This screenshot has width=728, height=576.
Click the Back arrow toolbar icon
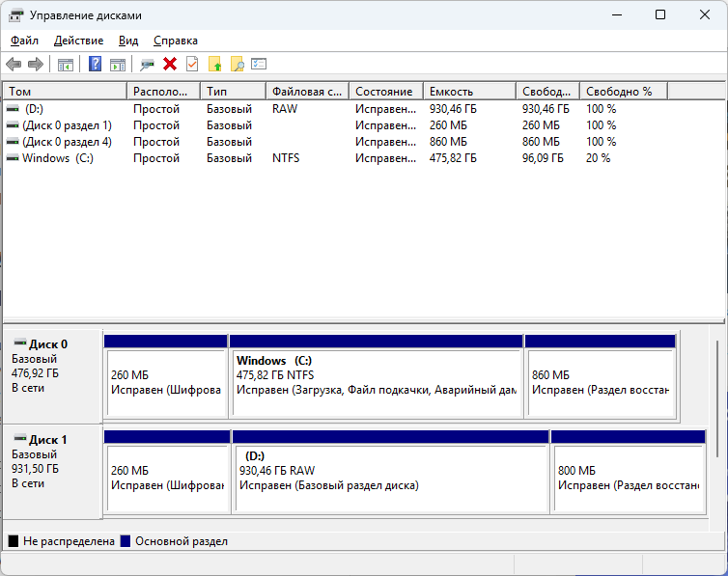[x=14, y=64]
